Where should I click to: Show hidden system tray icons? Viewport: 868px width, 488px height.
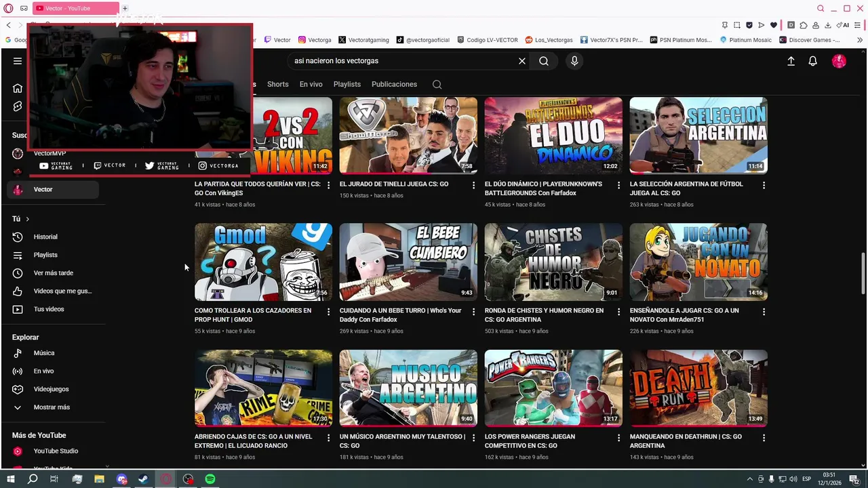[749, 479]
